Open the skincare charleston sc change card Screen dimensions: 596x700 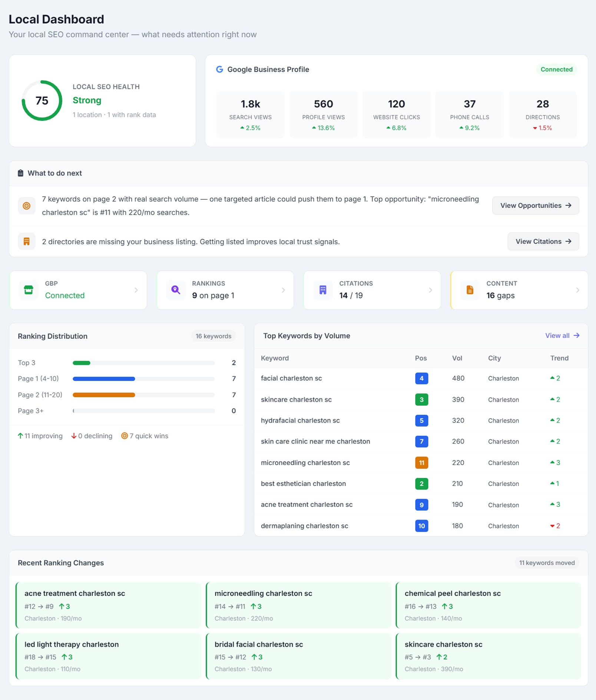pos(489,656)
